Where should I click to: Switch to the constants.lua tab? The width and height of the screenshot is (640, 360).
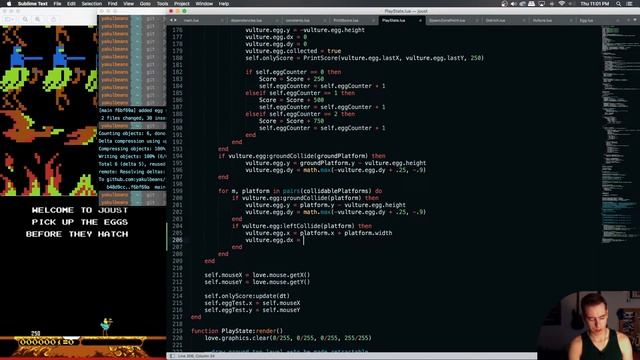pos(298,20)
